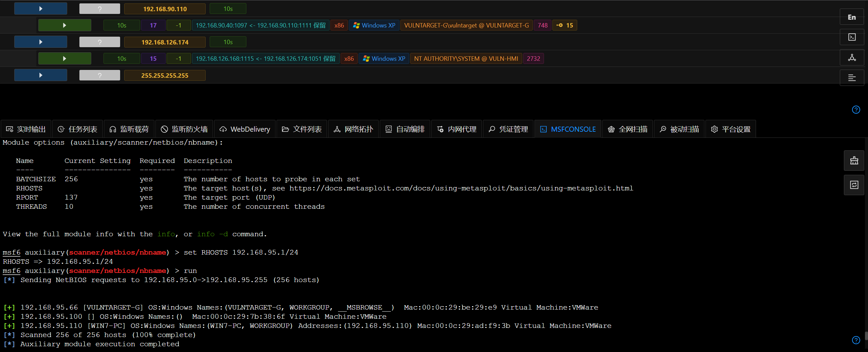
Task: Click the upper help question mark icon
Action: click(x=856, y=110)
